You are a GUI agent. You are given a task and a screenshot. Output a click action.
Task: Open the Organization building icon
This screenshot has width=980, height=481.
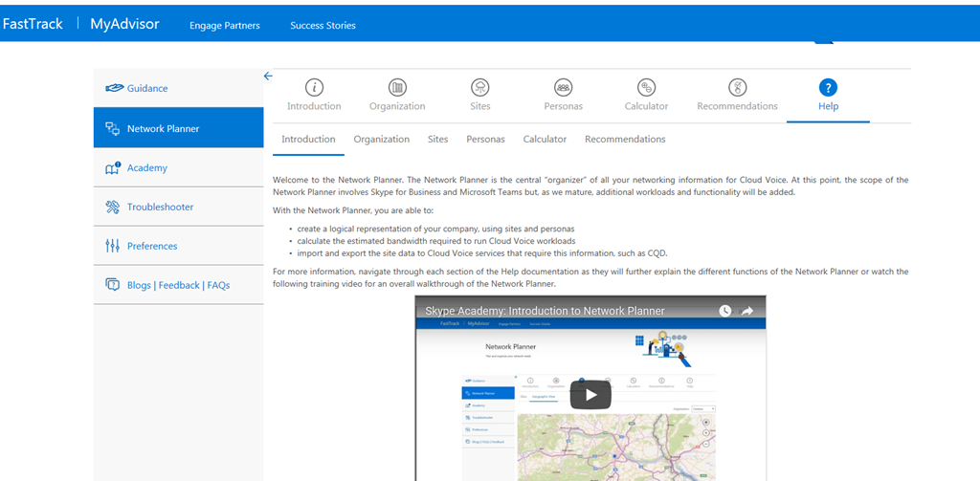[x=397, y=87]
